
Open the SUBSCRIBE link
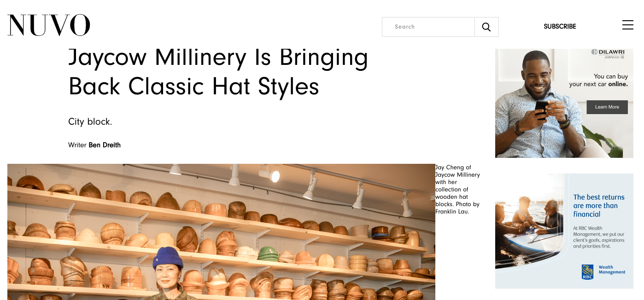[560, 27]
